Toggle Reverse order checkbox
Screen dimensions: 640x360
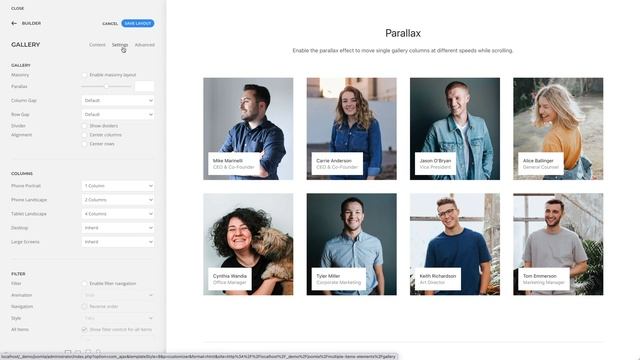(84, 307)
